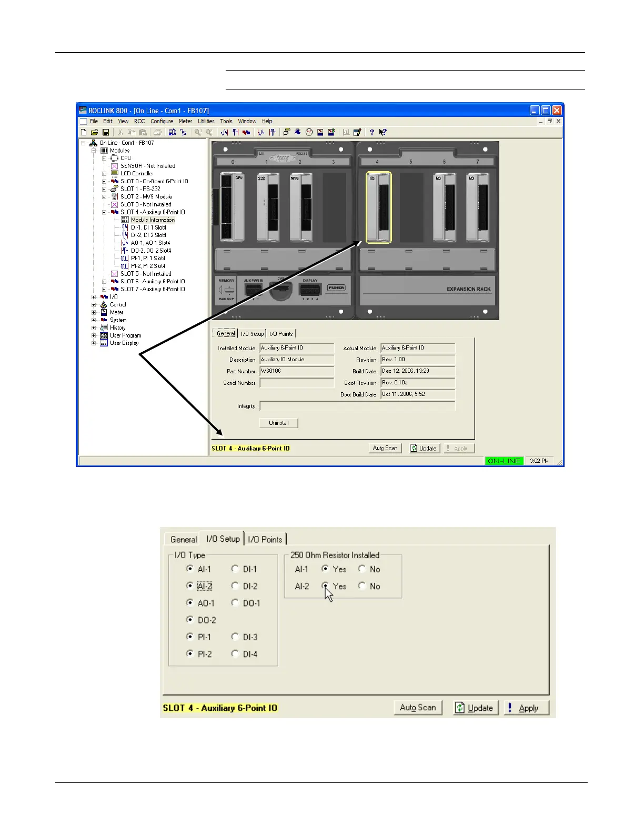This screenshot has height=834, width=644.
Task: Click the What's This pointer help icon
Action: coord(383,132)
